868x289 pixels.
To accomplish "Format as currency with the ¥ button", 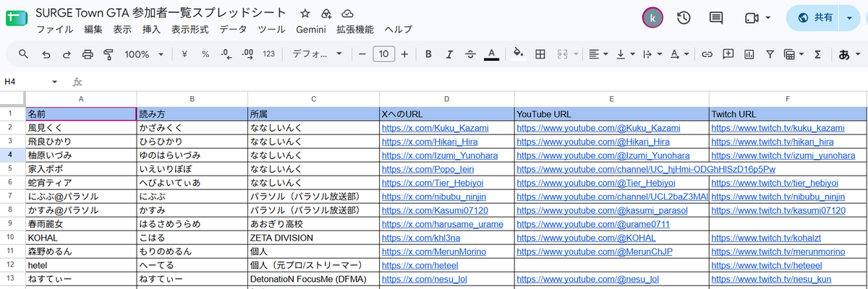I will 184,54.
